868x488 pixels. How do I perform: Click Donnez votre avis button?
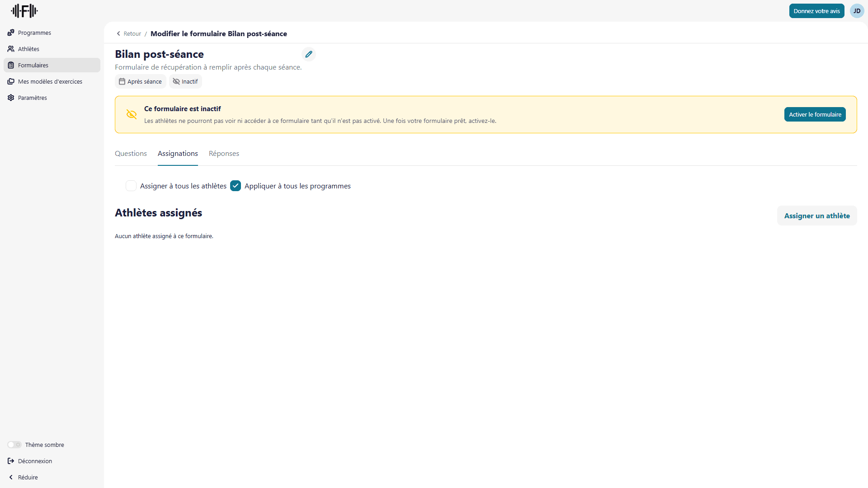coord(816,11)
